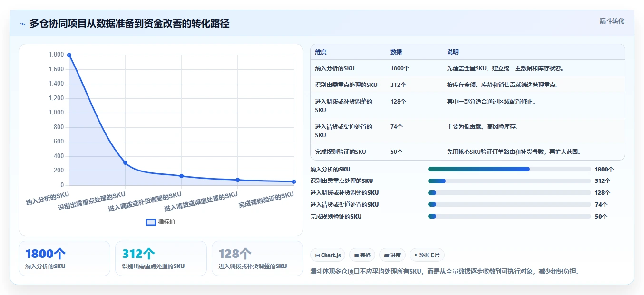Click the lightning icon beside the title
Screen dimensions: 644x295
23,24
